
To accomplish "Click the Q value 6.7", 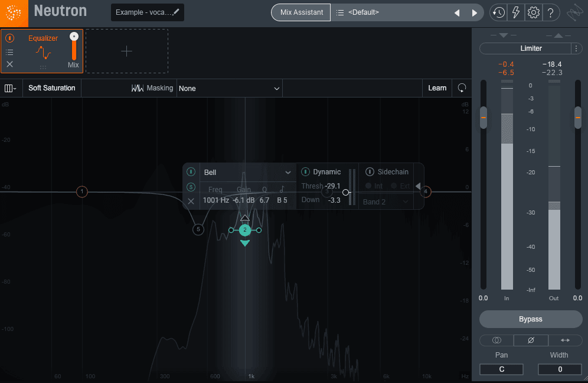I will point(264,200).
